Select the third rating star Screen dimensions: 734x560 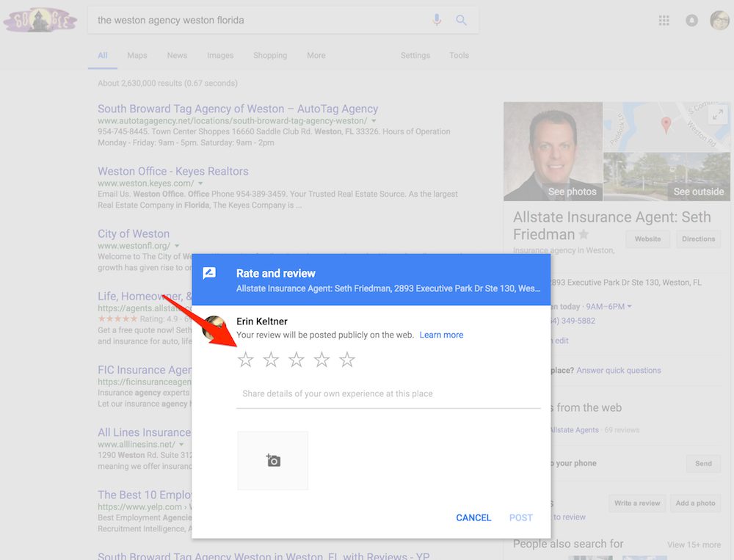coord(296,360)
